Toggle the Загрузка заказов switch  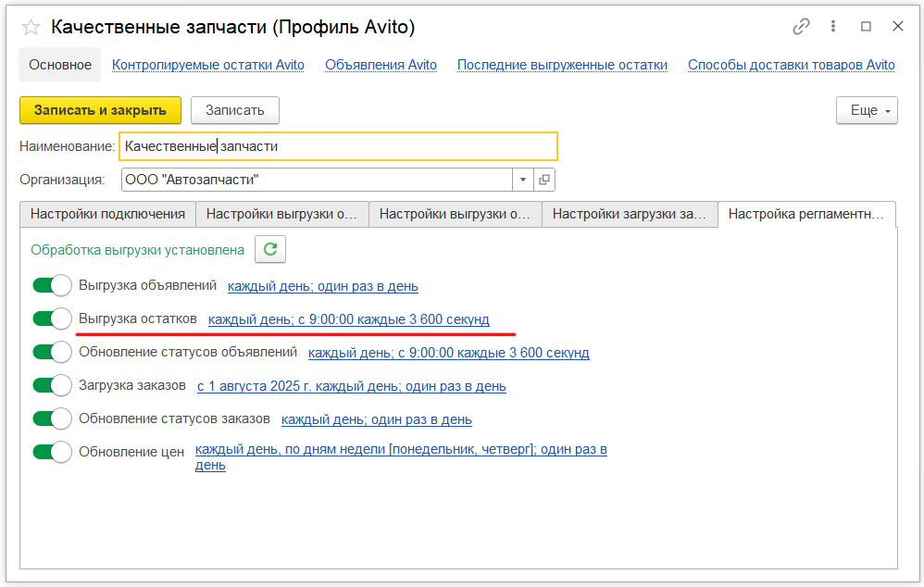pos(52,386)
